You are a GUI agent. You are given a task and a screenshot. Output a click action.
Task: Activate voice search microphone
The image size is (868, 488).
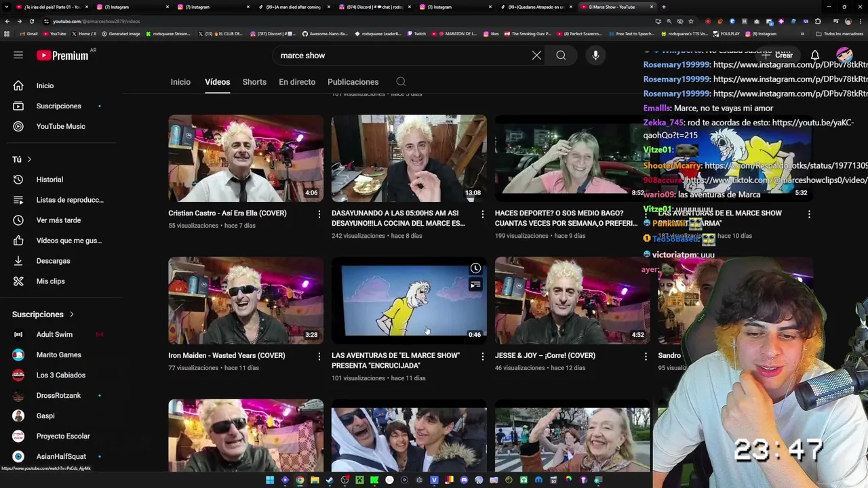tap(595, 56)
